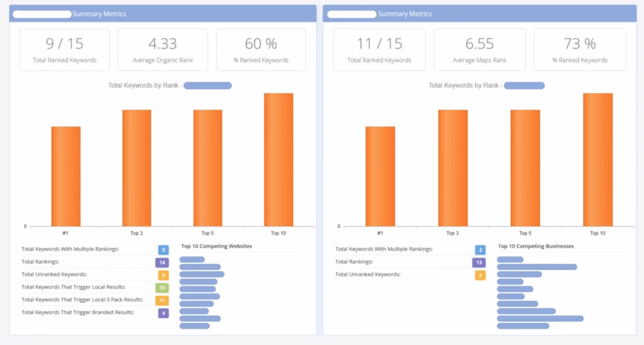Select the 6.55 Average Maps Rank card

(481, 49)
